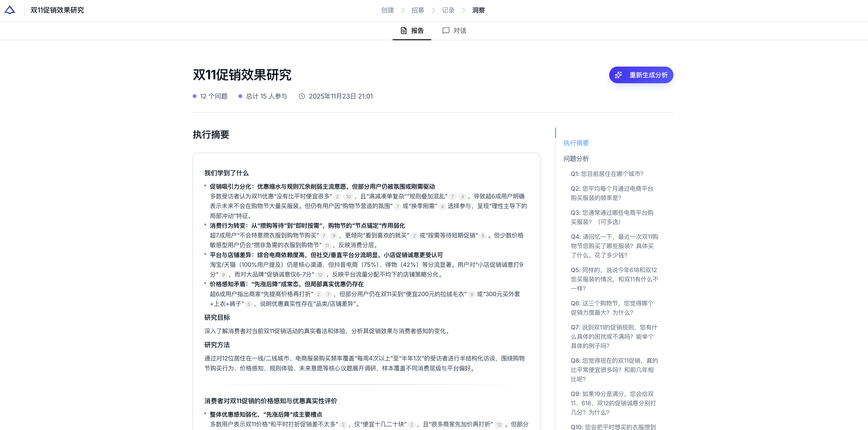This screenshot has width=868, height=430.
Task: Click bullet heading starting 平台与店铺差异
Action: [326, 255]
